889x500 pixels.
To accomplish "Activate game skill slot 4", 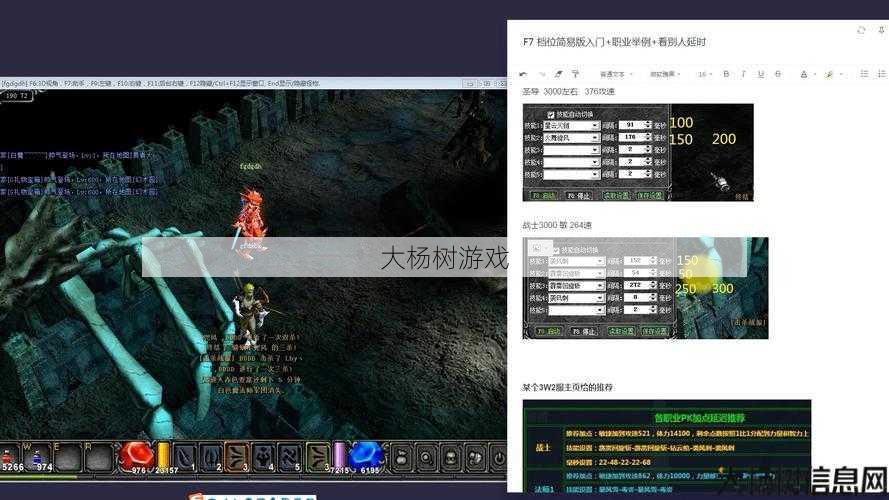I will pos(264,457).
